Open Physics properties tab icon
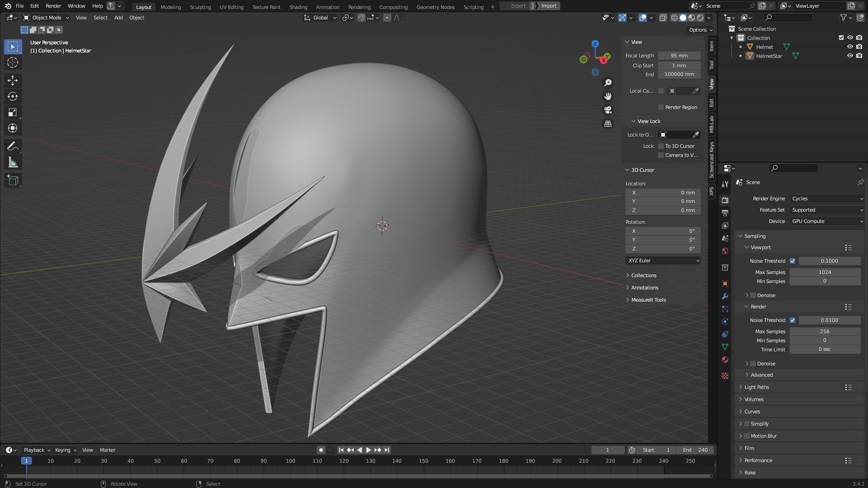The image size is (868, 488). point(725,322)
